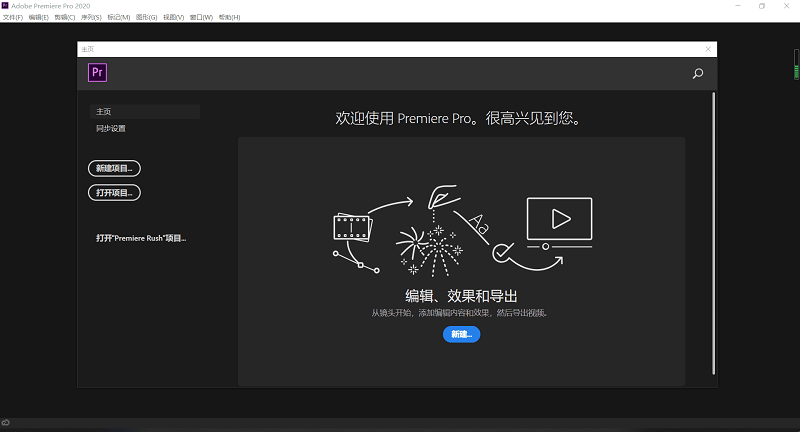Click the editing workflow illustration
800x432 pixels.
462,231
